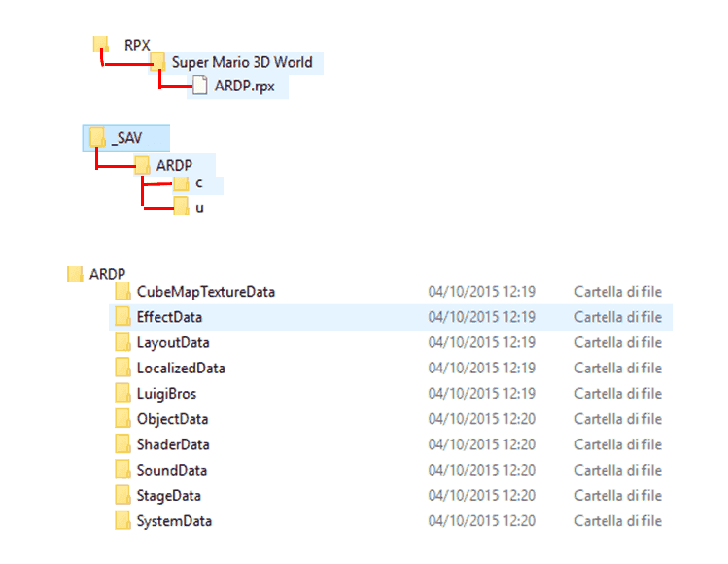
Task: Select the c folder name
Action: pos(198,183)
